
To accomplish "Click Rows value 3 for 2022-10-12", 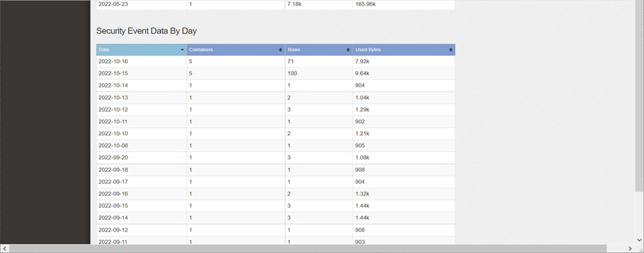I will (x=289, y=109).
